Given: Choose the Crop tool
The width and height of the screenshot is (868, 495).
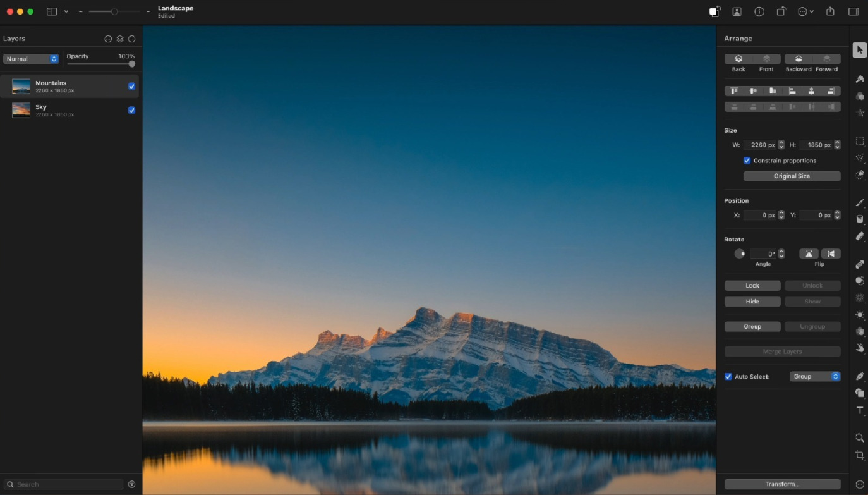Looking at the screenshot, I should click(859, 455).
